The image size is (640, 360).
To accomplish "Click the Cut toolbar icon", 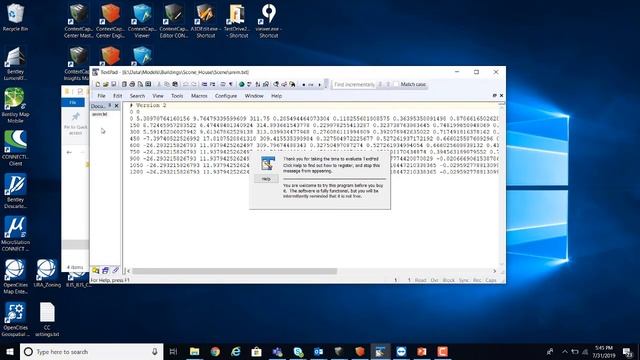I will pos(158,84).
